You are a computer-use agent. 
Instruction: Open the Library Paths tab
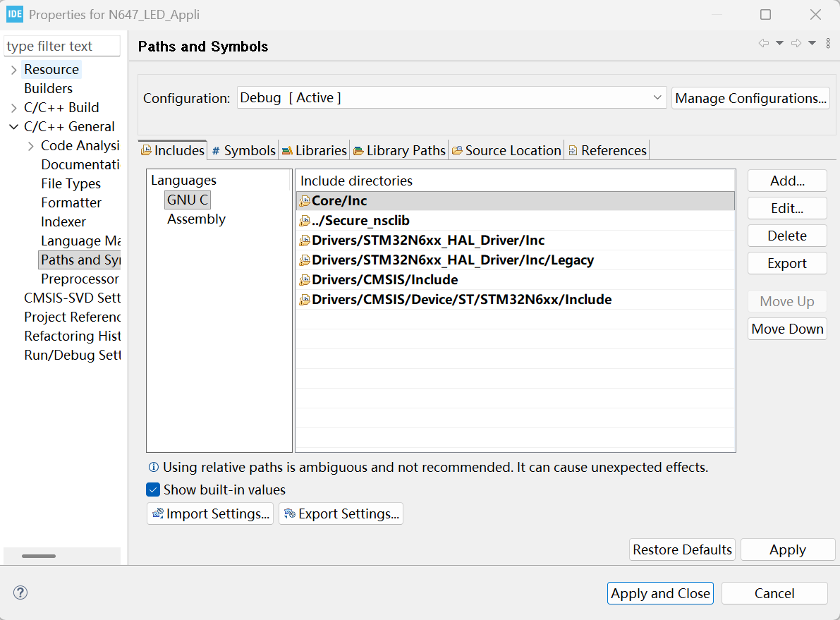point(399,150)
